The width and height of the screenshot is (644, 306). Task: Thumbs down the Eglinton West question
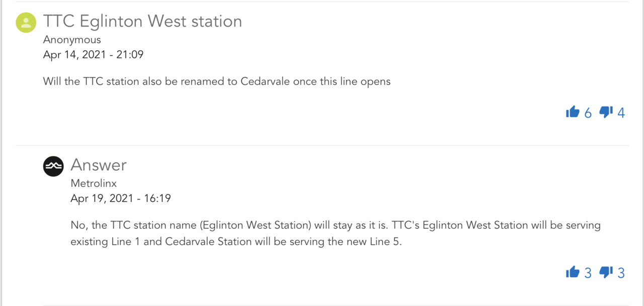tap(606, 112)
